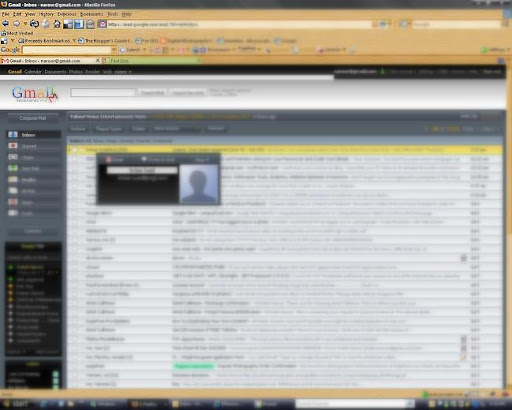
Task: Open the Recently Bookmarked folder
Action: click(44, 41)
